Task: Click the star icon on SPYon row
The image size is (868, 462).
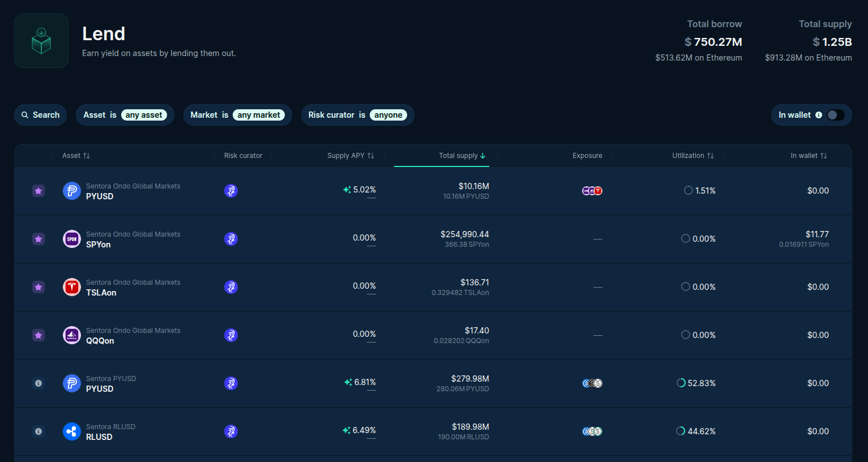Action: coord(39,239)
